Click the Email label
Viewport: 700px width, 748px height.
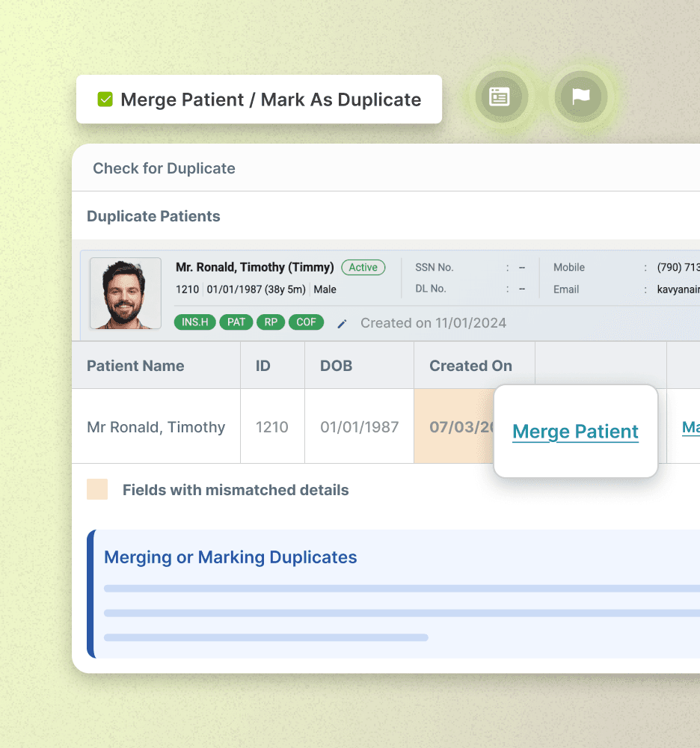point(566,289)
